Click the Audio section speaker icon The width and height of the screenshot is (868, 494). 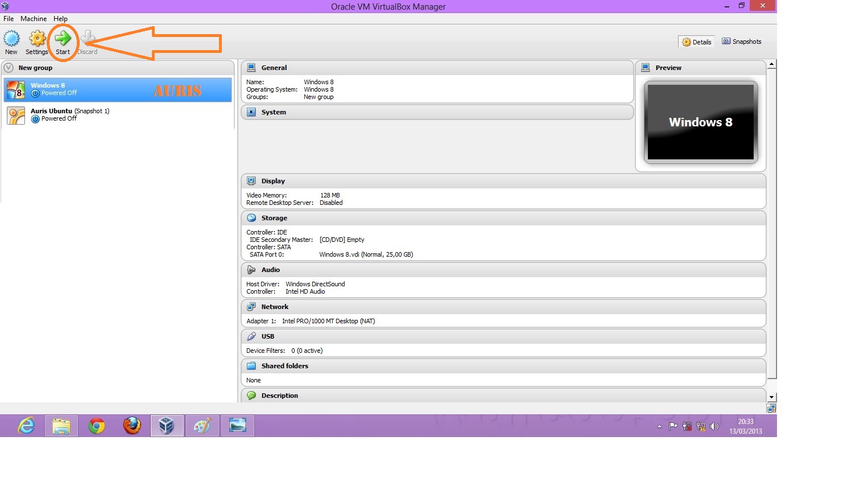[x=251, y=270]
